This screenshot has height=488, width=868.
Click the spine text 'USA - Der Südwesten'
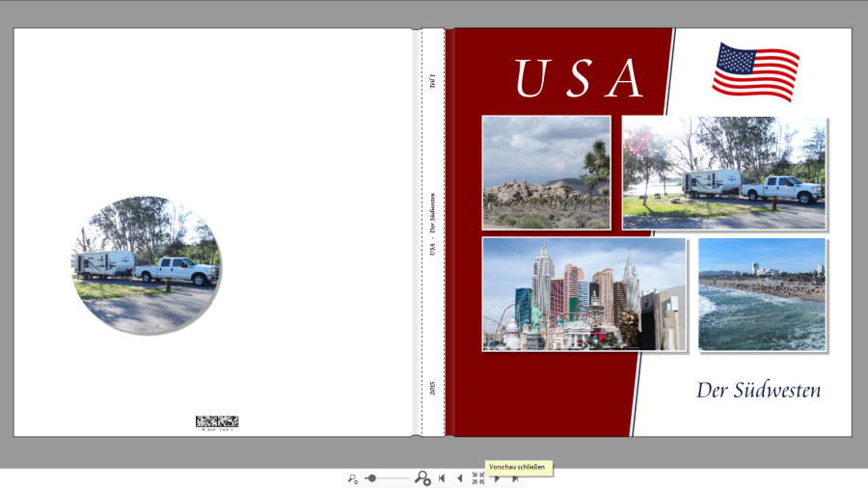432,224
